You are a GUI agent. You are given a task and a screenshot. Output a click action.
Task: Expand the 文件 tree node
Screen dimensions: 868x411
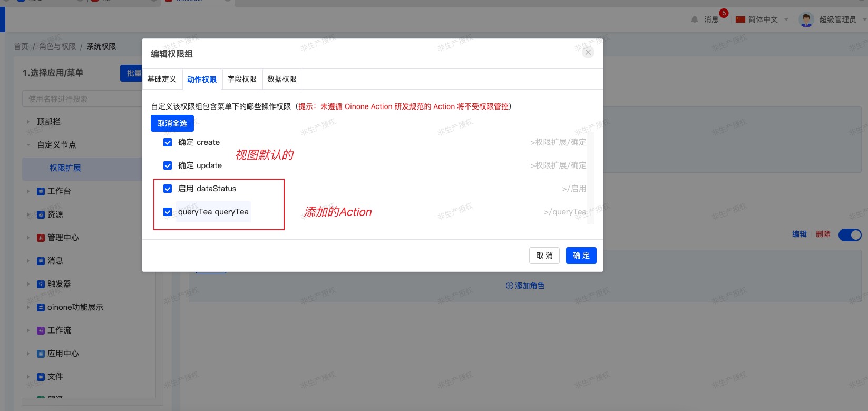click(28, 377)
